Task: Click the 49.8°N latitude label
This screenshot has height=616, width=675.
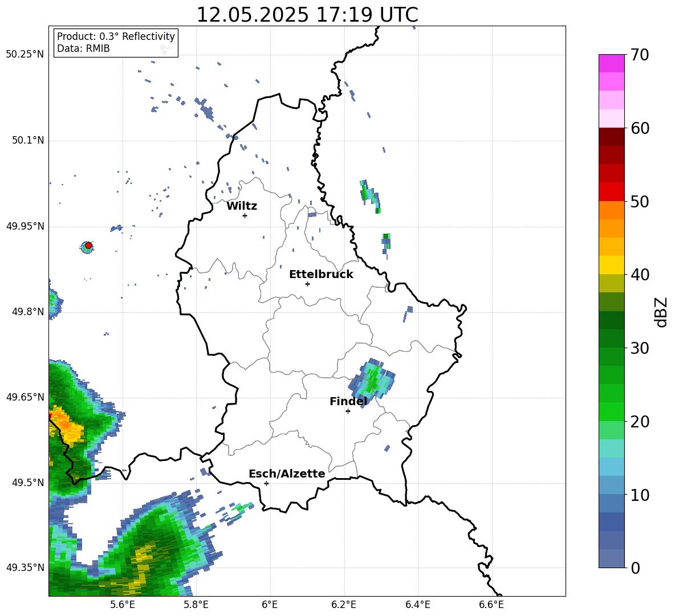Action: (x=27, y=312)
